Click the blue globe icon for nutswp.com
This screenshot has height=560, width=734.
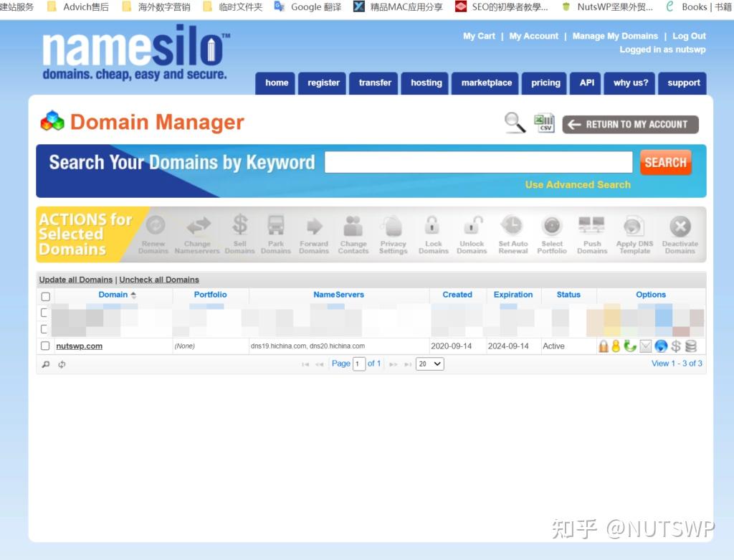click(660, 346)
